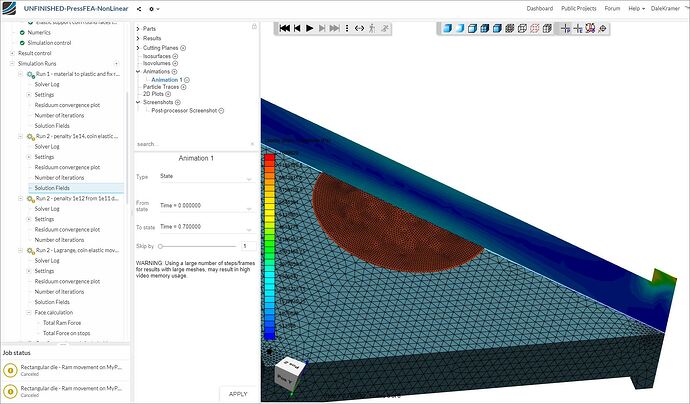690x404 pixels.
Task: Click the standing figure speed icon
Action: (372, 28)
